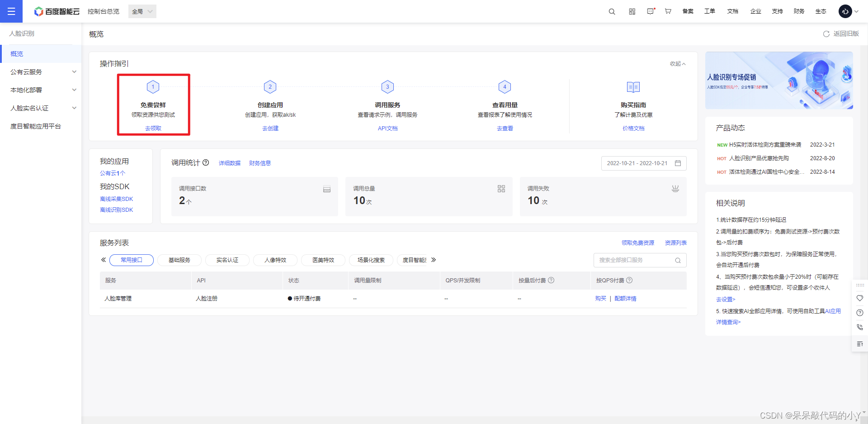Click the step 4 hexagon icon
Screen dimensions: 868x424
(505, 87)
